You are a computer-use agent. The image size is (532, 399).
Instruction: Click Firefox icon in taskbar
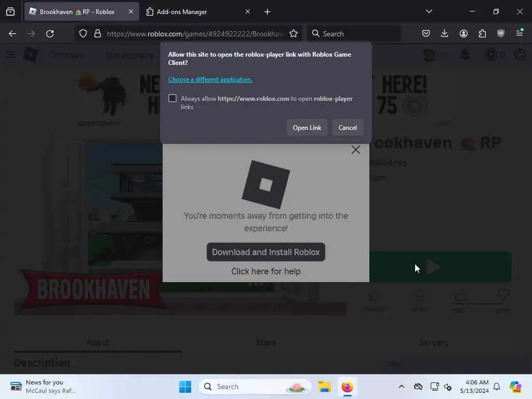347,387
